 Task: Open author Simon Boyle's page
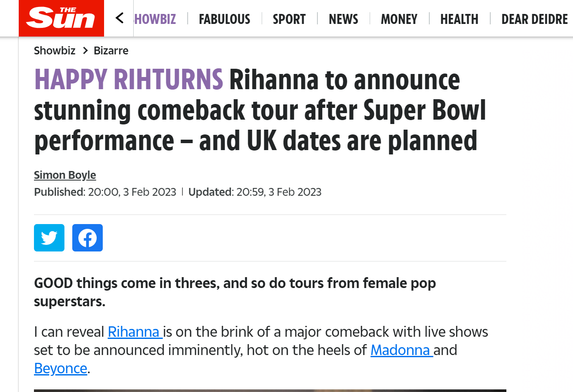65,175
